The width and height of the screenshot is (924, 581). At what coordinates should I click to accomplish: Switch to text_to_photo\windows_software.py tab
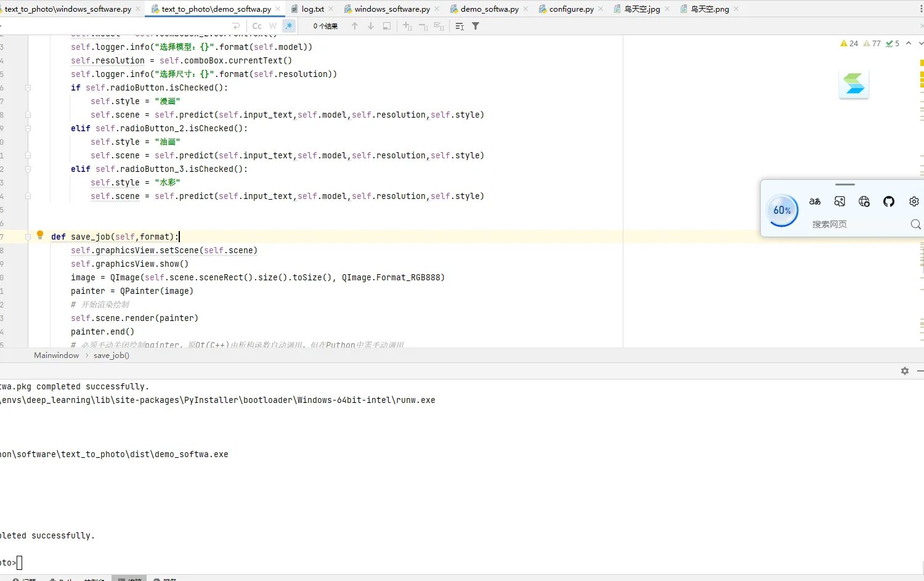(x=68, y=9)
